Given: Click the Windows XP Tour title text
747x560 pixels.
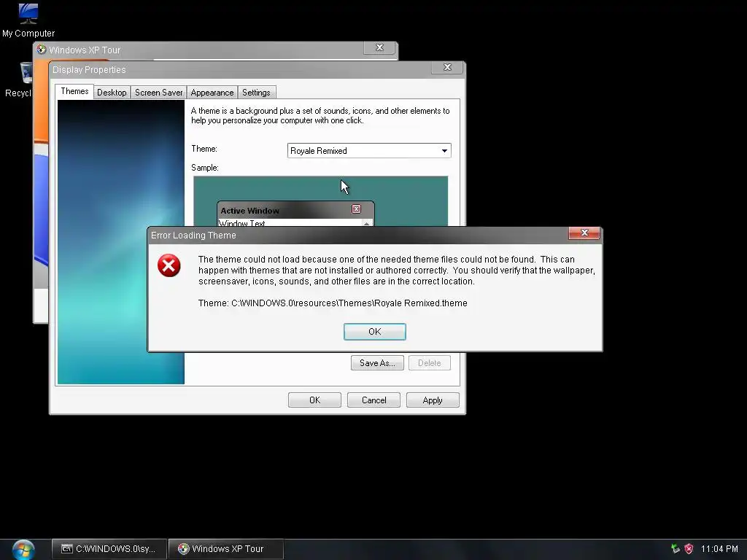Looking at the screenshot, I should click(x=85, y=50).
